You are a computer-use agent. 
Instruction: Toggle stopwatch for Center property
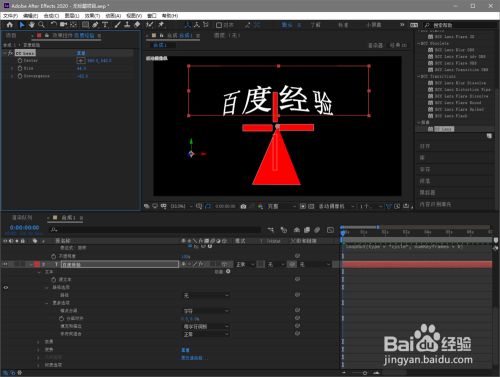pyautogui.click(x=20, y=61)
